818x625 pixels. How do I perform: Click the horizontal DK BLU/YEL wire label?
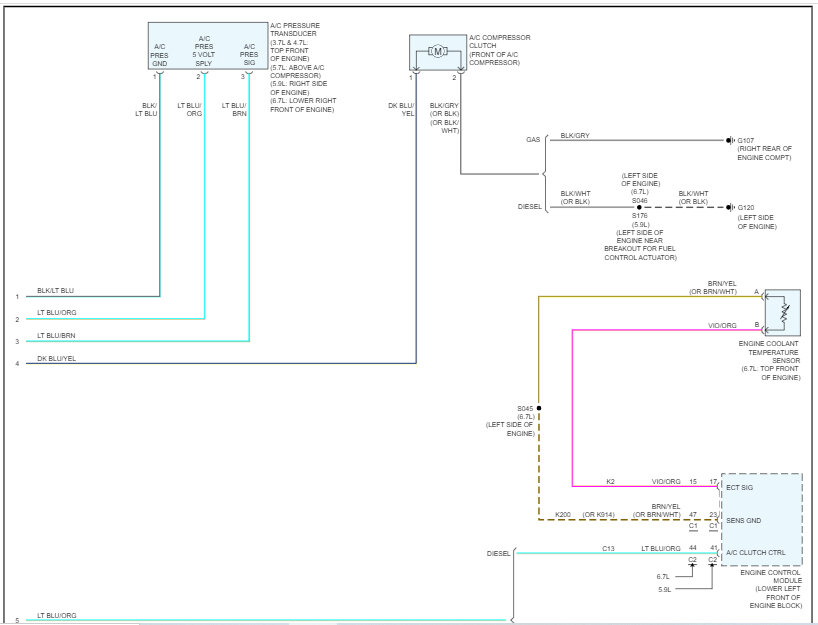(x=56, y=358)
